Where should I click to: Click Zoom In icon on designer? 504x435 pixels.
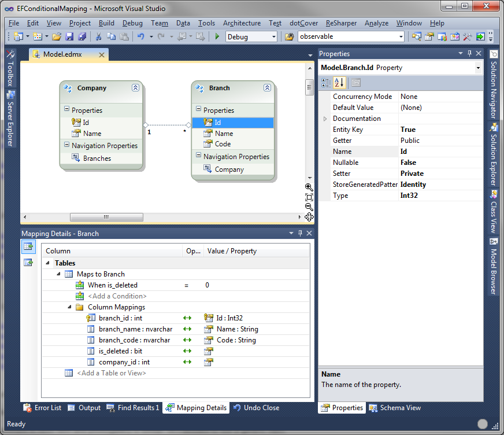coord(309,187)
